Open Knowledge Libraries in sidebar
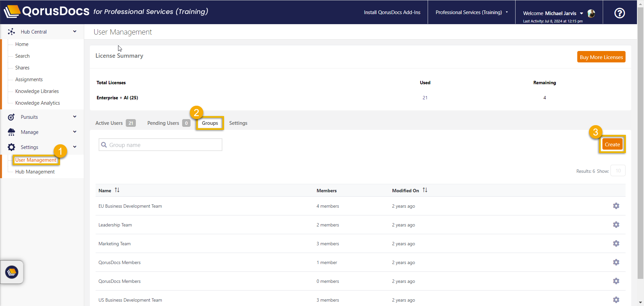The height and width of the screenshot is (306, 644). (37, 91)
